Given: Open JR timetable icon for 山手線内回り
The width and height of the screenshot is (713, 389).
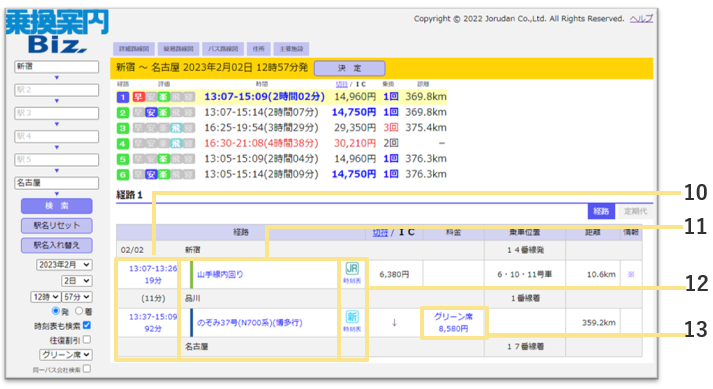Looking at the screenshot, I should tap(352, 268).
